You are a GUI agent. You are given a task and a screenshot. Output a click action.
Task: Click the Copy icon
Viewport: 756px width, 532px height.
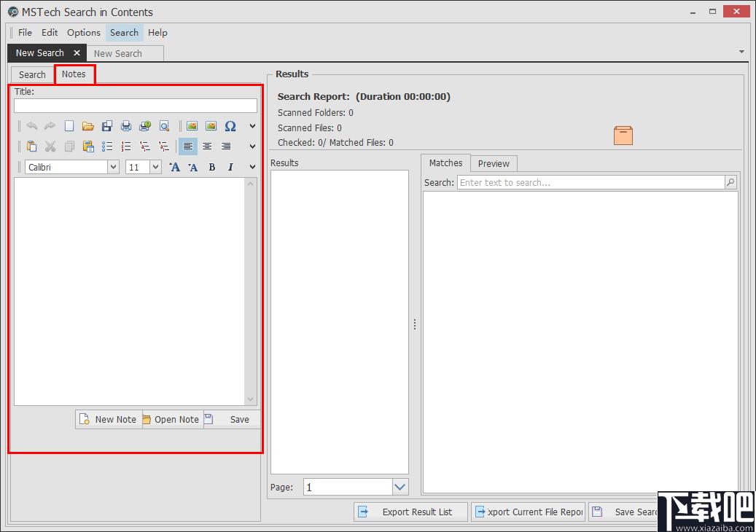point(69,146)
